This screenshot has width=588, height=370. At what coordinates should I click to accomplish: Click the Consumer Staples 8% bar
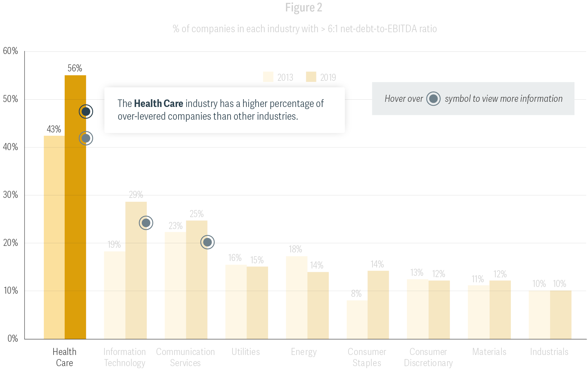[x=357, y=320]
